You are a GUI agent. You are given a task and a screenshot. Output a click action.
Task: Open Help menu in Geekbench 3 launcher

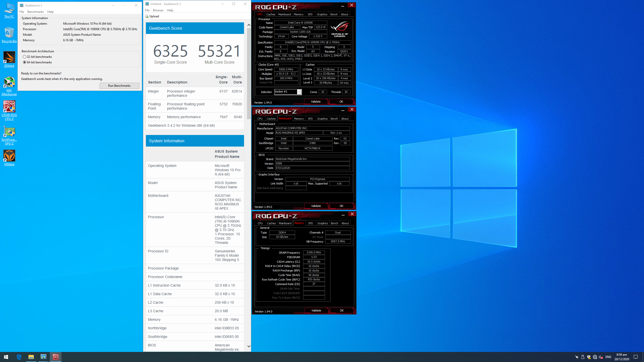pos(50,12)
